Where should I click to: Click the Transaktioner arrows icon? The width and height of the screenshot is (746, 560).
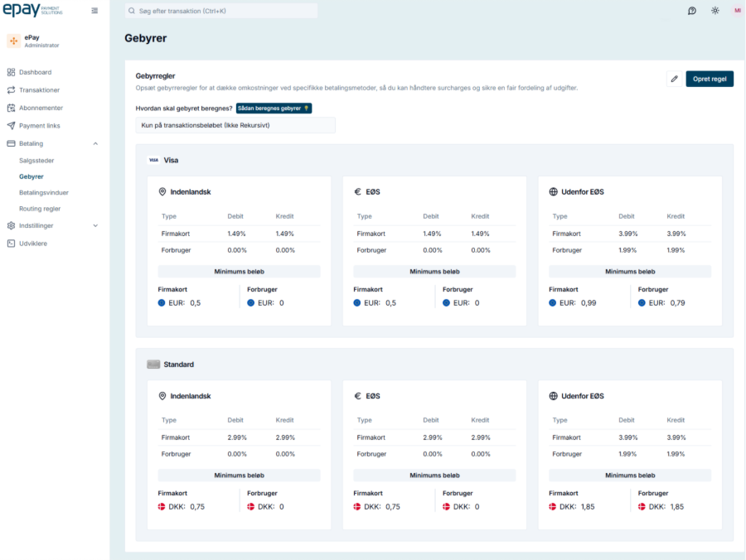pos(11,90)
